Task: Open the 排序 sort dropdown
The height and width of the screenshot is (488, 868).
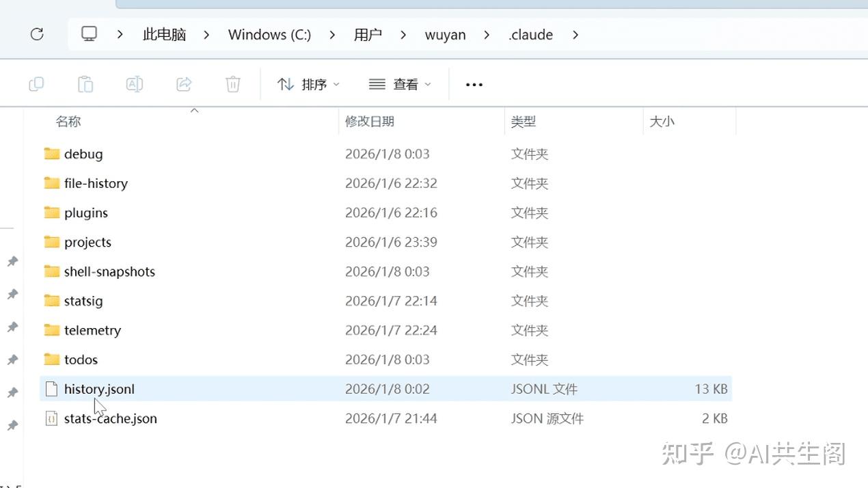Action: pos(308,83)
